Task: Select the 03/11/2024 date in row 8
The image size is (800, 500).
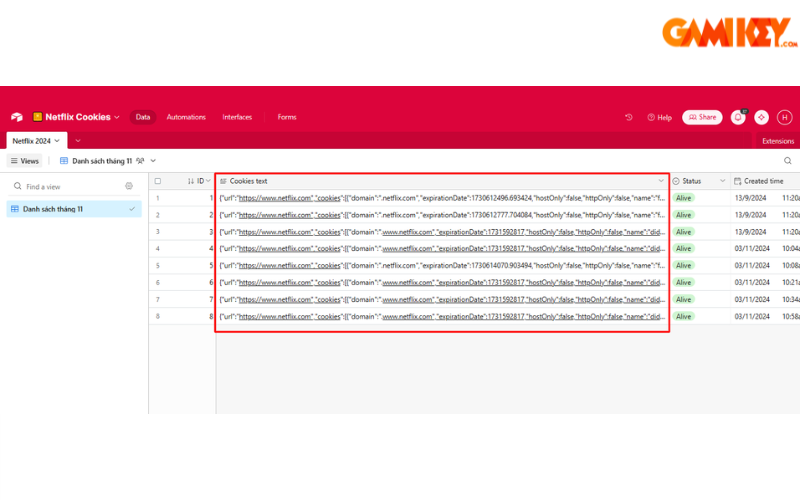Action: (752, 316)
